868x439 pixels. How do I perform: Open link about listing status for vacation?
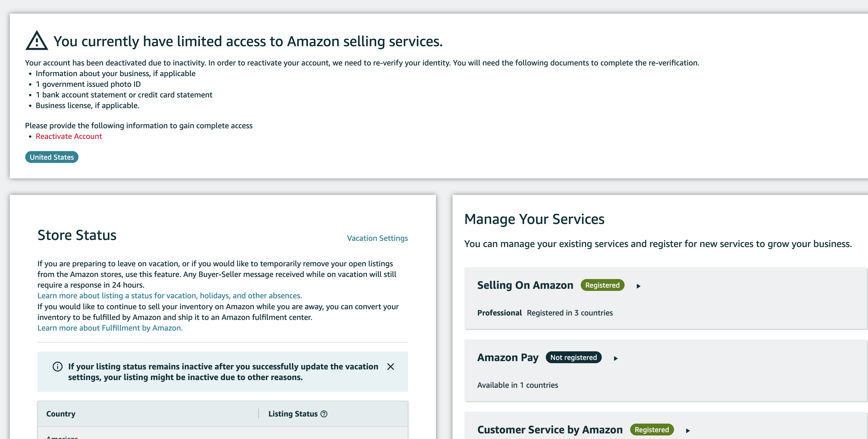(169, 295)
